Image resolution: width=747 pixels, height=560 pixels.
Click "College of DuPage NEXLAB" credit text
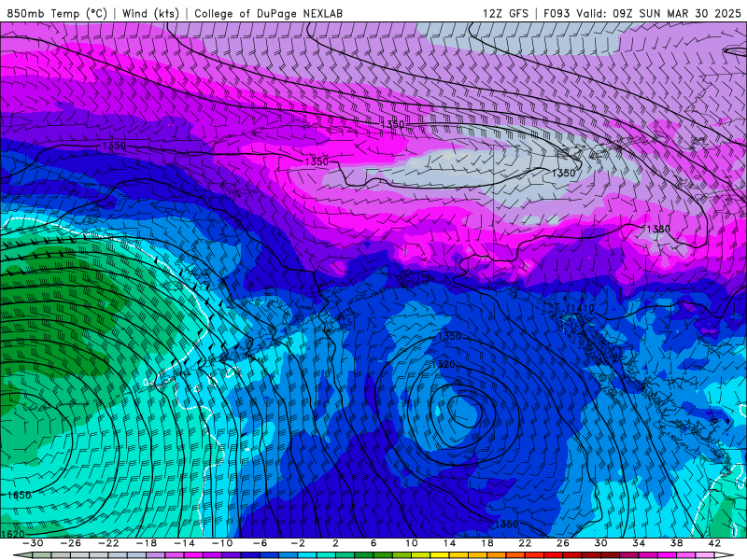click(x=268, y=13)
